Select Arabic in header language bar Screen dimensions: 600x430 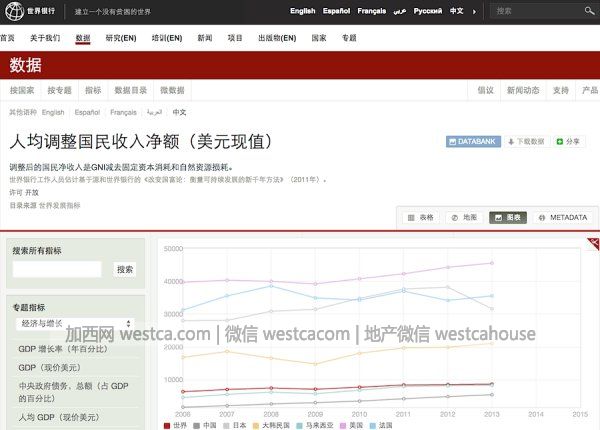(399, 11)
